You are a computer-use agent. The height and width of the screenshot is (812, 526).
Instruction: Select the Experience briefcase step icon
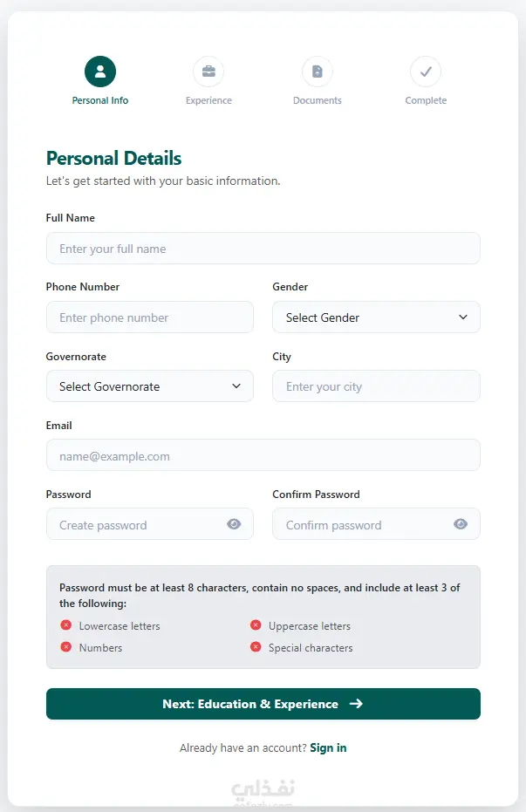tap(208, 72)
